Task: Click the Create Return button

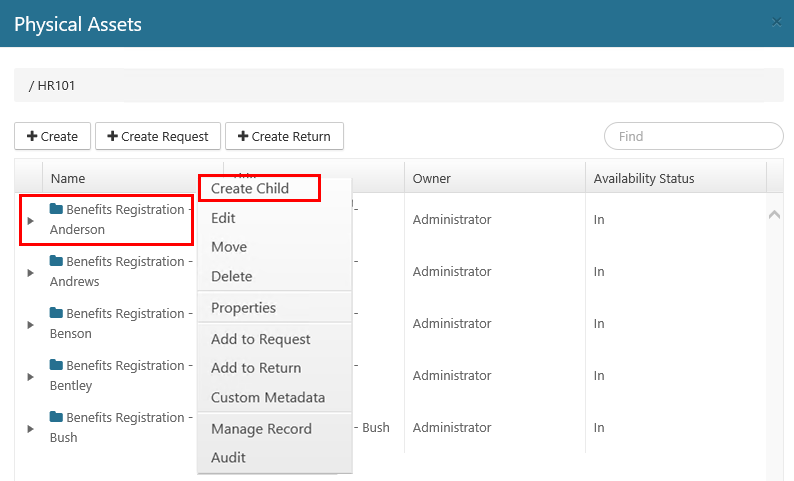Action: 284,136
